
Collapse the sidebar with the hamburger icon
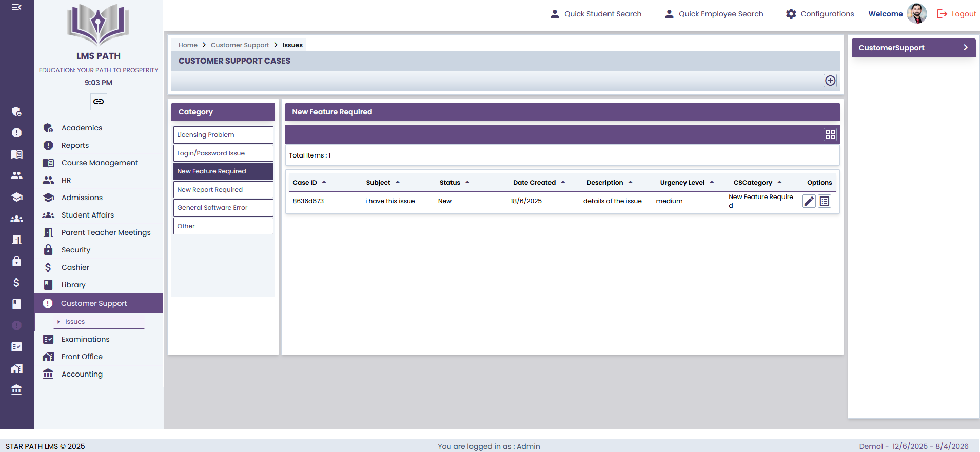(16, 7)
